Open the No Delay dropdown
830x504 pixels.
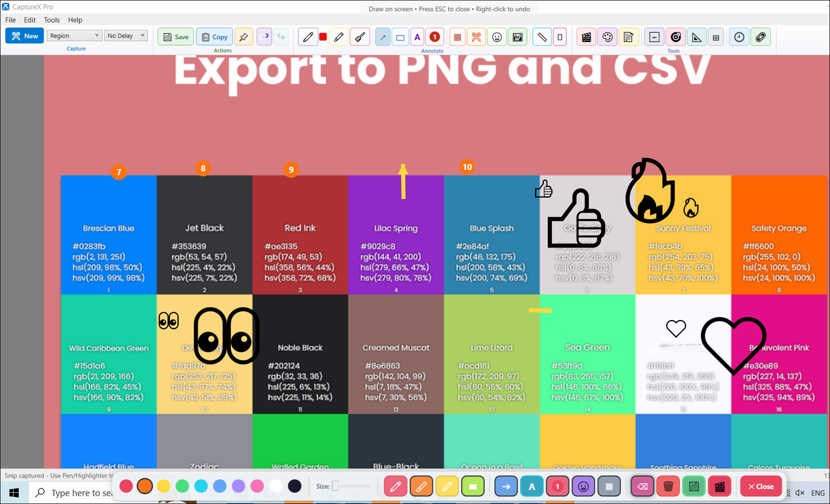point(126,36)
